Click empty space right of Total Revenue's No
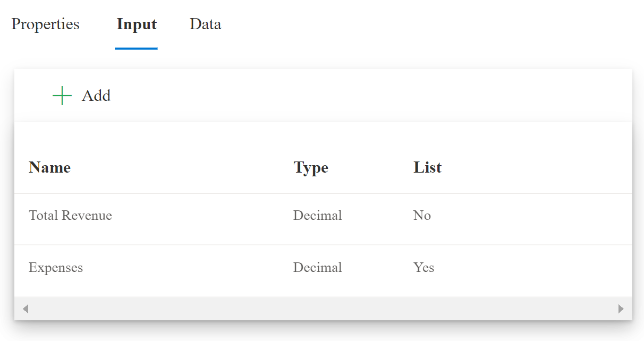The width and height of the screenshot is (644, 341). 531,216
